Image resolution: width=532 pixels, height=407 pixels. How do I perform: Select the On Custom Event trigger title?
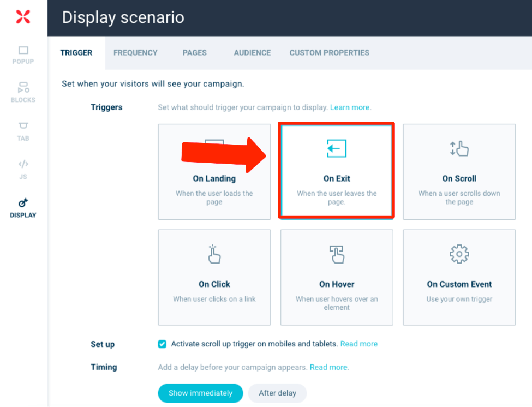459,284
